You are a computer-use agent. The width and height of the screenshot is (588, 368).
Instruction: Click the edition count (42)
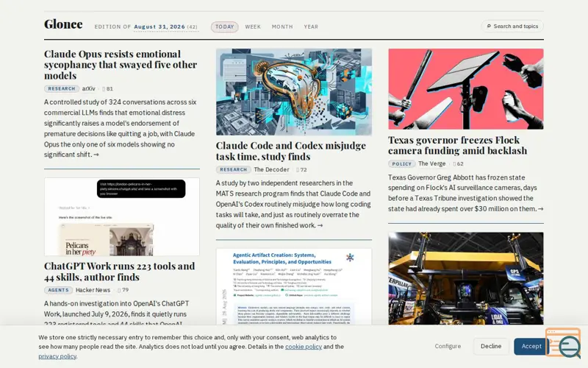[192, 26]
